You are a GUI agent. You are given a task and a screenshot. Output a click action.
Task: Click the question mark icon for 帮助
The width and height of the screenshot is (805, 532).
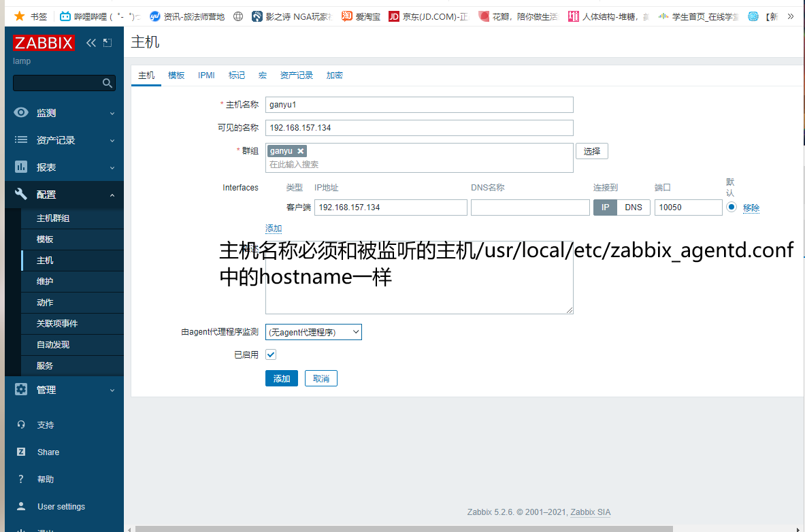(21, 479)
